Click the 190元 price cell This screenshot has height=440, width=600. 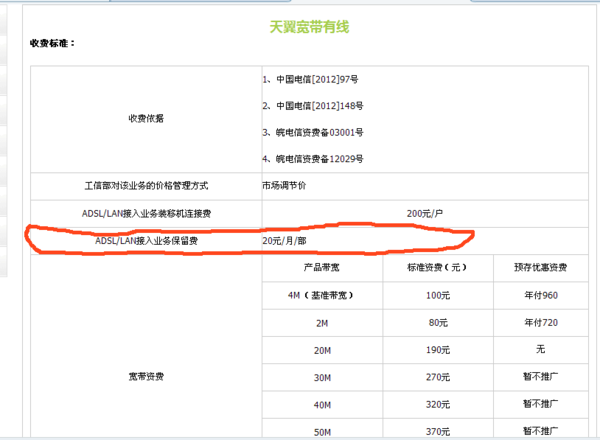point(438,350)
